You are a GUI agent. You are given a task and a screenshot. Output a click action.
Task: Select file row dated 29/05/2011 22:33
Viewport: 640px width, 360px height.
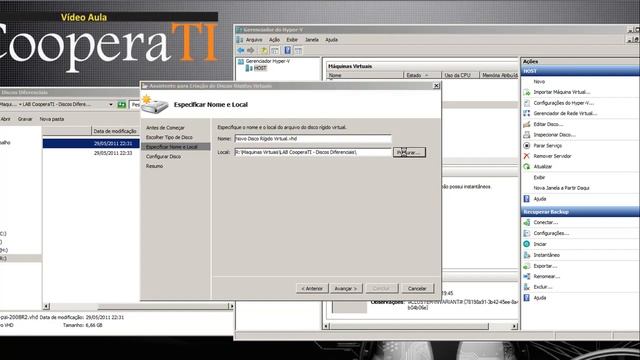91,153
